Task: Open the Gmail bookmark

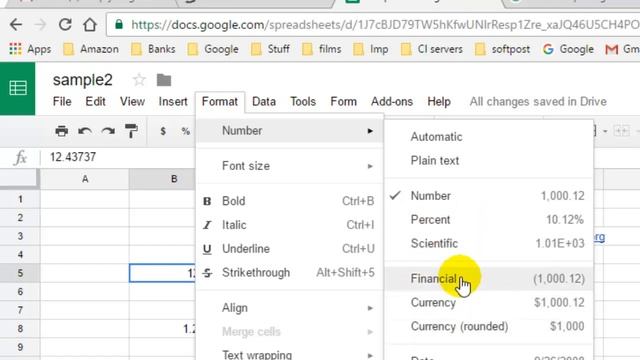Action: coord(622,49)
